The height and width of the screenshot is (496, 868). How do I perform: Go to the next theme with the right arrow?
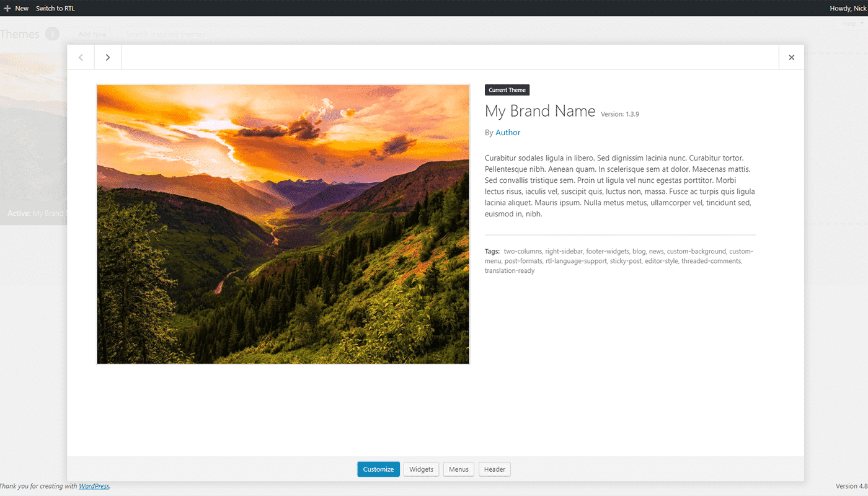[108, 58]
